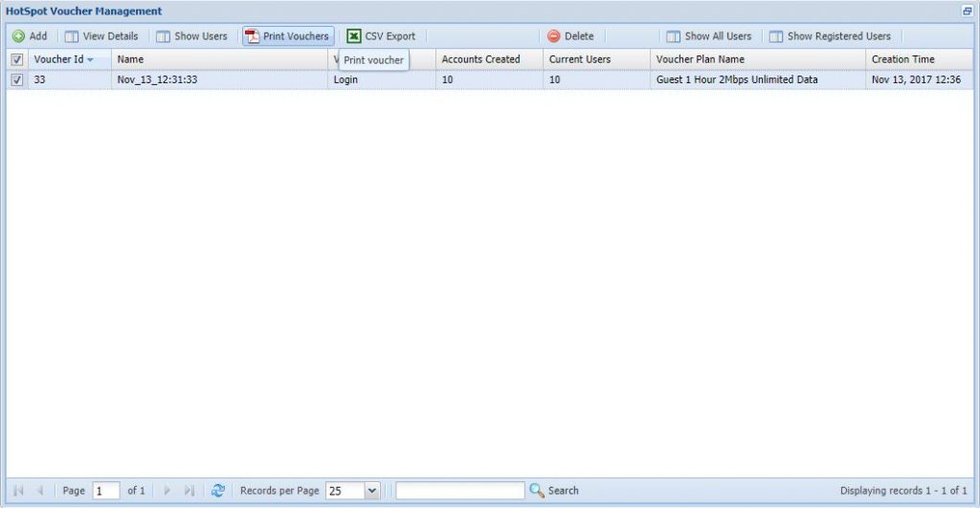This screenshot has width=980, height=508.
Task: Click Show All Users in the toolbar
Action: pyautogui.click(x=675, y=36)
